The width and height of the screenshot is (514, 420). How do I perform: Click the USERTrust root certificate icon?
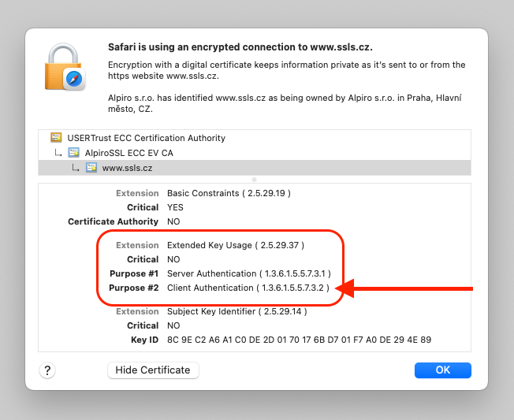coord(56,138)
